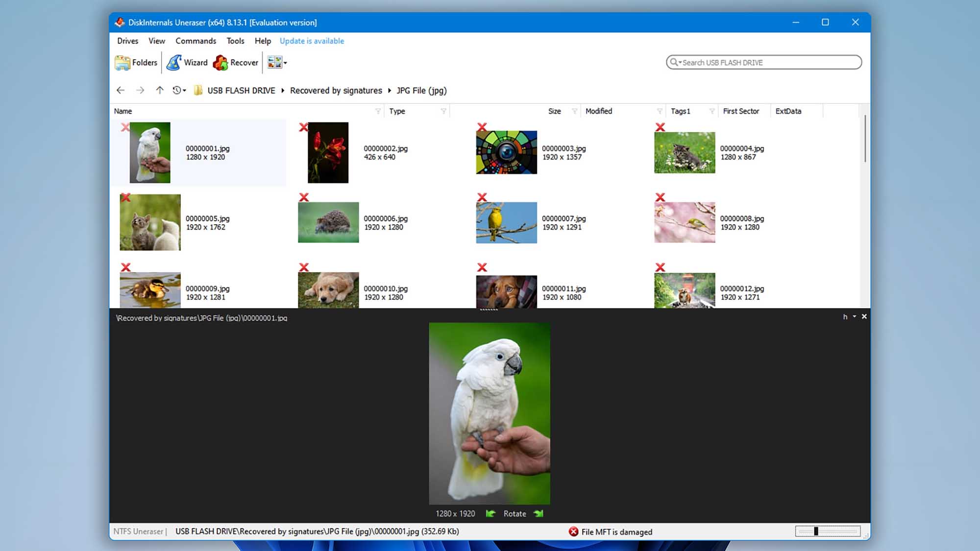Open the Commands menu

(196, 41)
